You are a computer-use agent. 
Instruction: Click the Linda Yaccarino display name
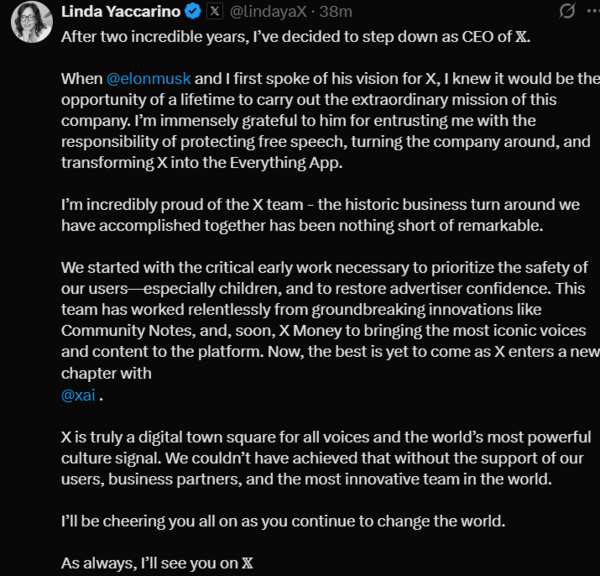[x=121, y=12]
